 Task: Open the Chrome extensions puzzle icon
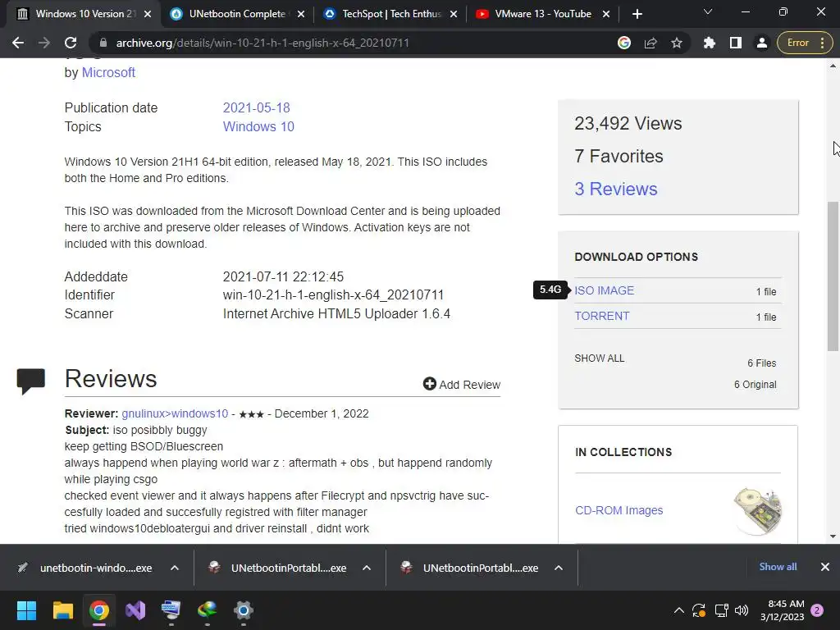click(x=710, y=43)
